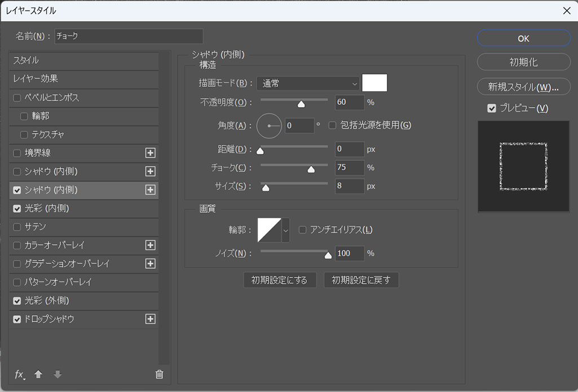Click the サイズ value field showing 8
Screen dimensions: 578x392
click(x=350, y=186)
